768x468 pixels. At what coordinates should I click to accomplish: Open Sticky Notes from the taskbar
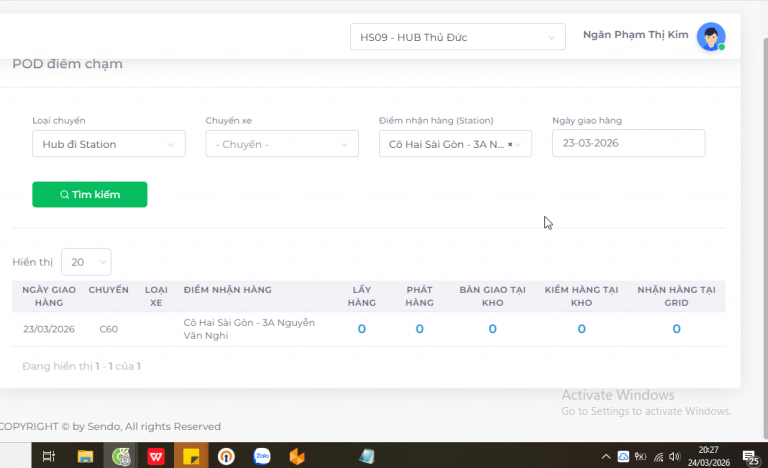(x=191, y=456)
